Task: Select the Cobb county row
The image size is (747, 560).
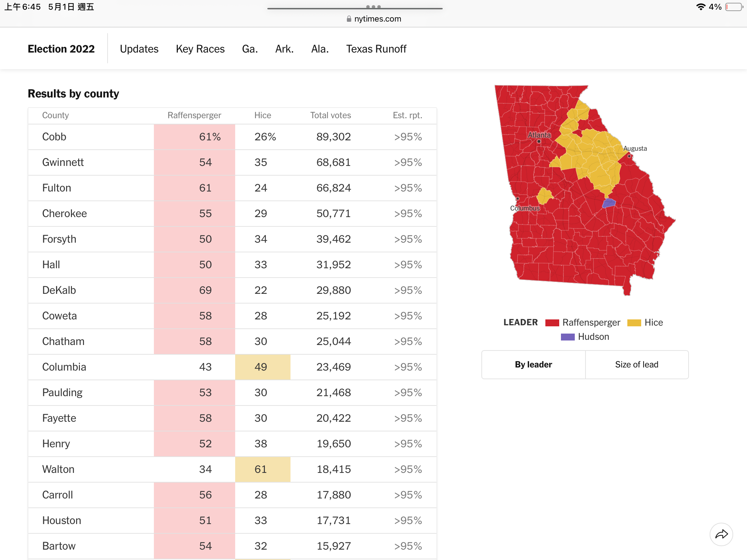Action: tap(232, 137)
